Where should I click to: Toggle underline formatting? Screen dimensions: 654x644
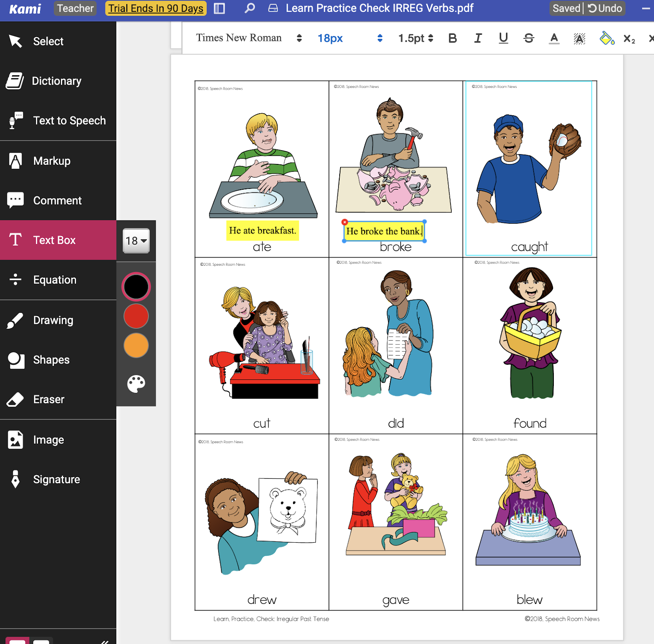[503, 38]
